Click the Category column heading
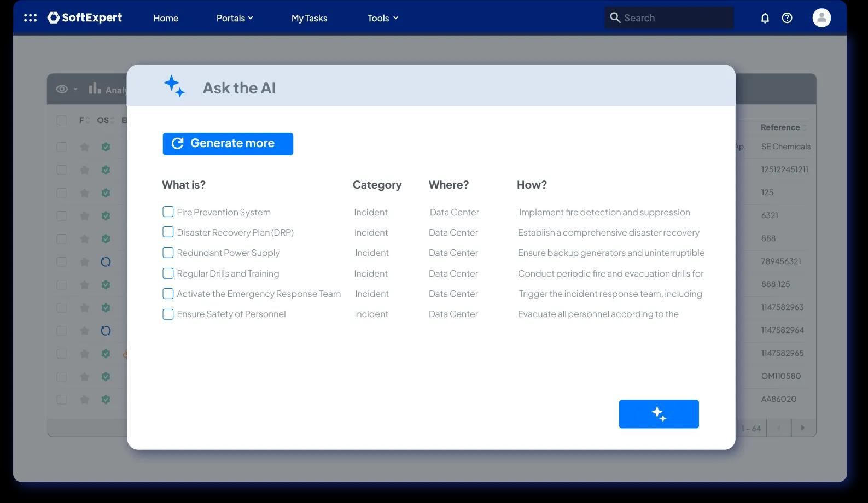The width and height of the screenshot is (868, 503). coord(377,185)
